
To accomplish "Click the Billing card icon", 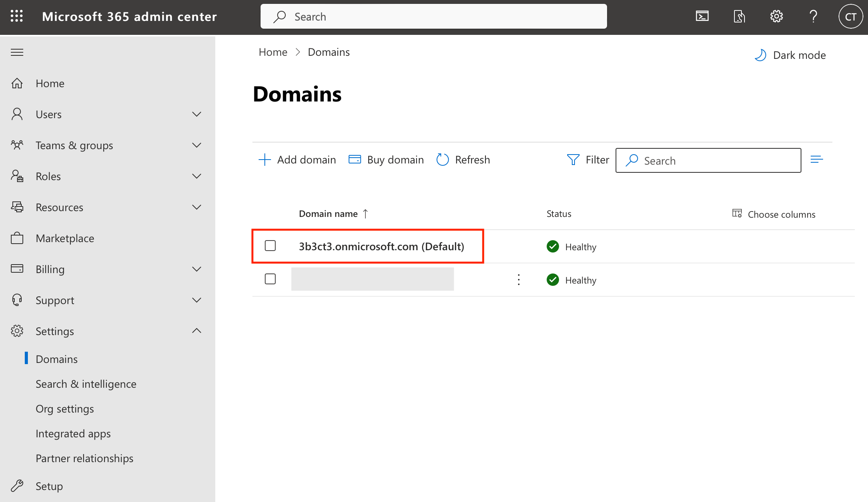I will point(17,268).
